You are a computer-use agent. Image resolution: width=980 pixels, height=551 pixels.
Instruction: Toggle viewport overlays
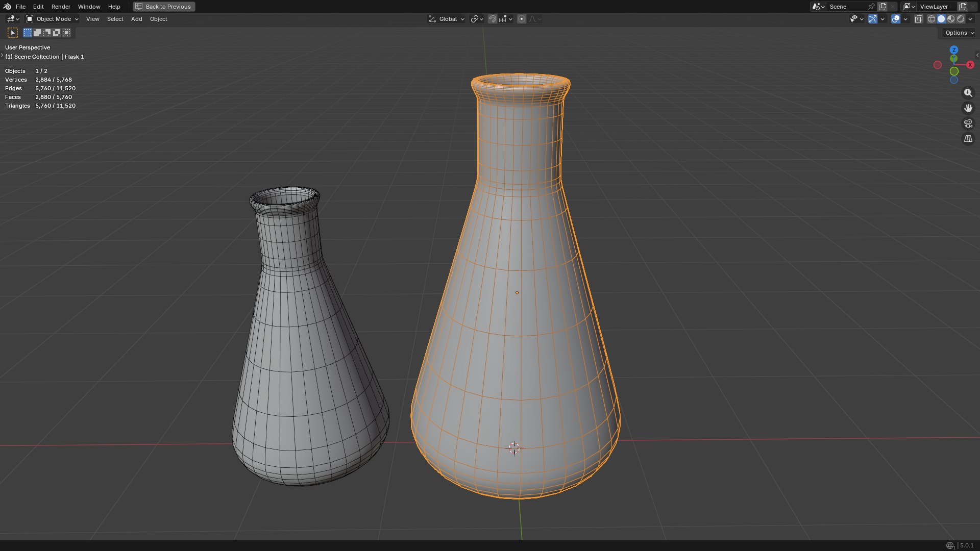click(896, 19)
